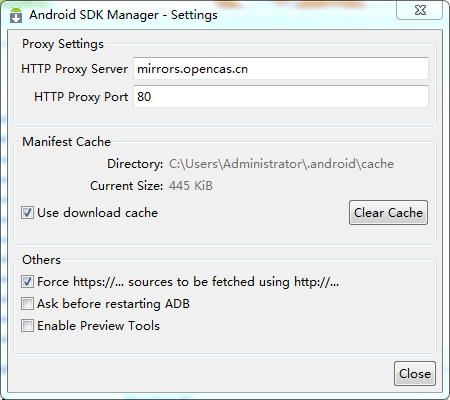This screenshot has height=400, width=450.
Task: Click the Others group title
Action: (x=41, y=260)
